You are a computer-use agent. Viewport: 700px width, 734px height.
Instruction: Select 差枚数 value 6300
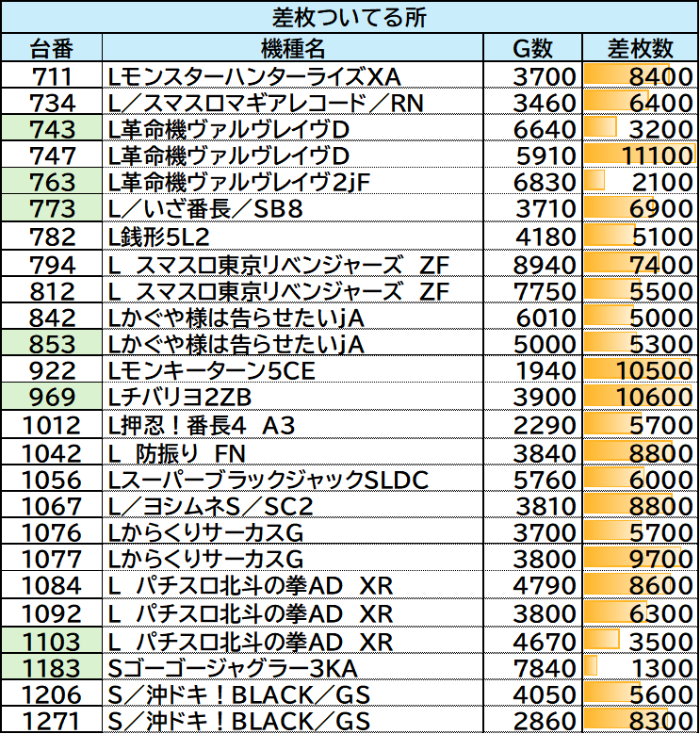[640, 612]
